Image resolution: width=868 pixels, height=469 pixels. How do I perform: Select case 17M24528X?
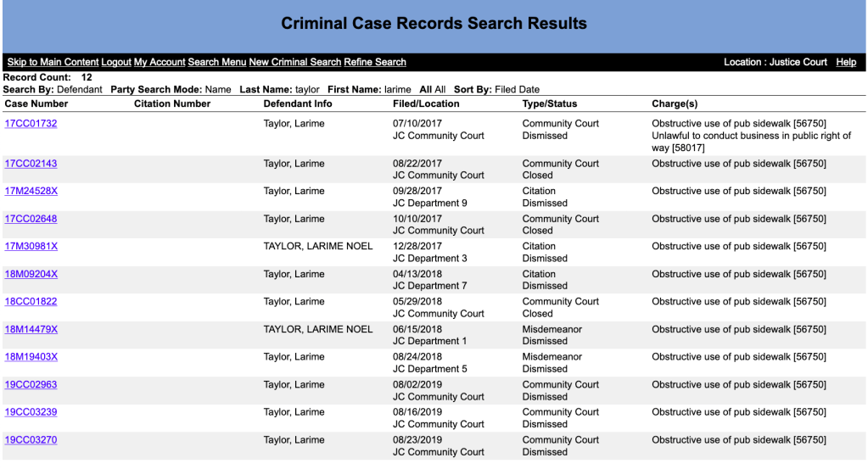point(31,192)
